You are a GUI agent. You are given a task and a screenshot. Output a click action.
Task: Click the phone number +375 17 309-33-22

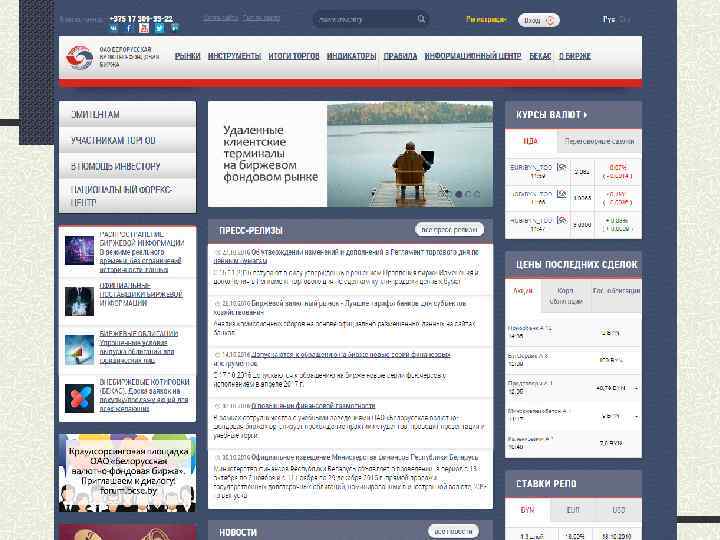tap(141, 19)
